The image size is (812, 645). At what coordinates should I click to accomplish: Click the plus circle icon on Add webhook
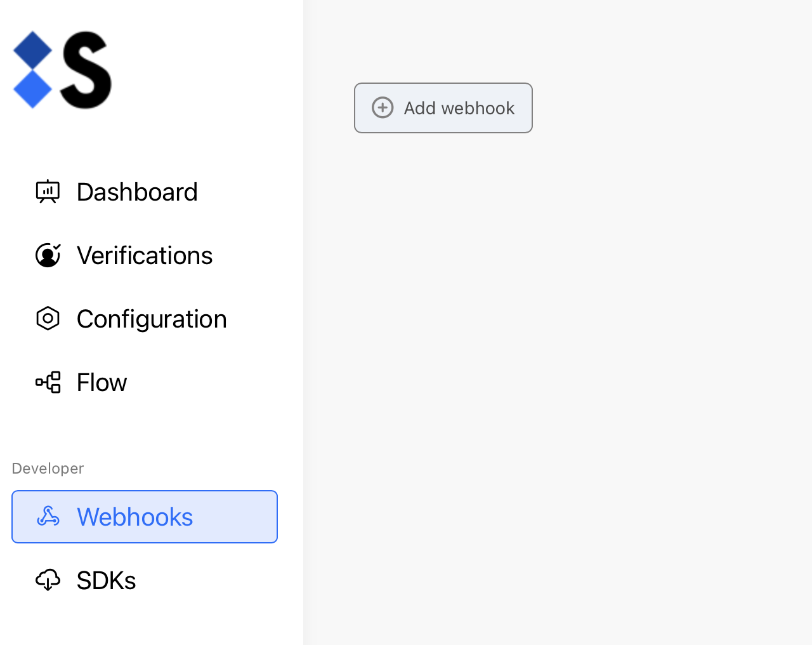pyautogui.click(x=383, y=108)
